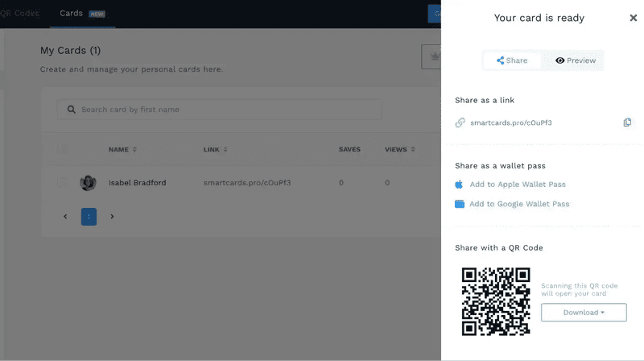The image size is (644, 361).
Task: Click the search magnifier icon
Action: [x=72, y=110]
